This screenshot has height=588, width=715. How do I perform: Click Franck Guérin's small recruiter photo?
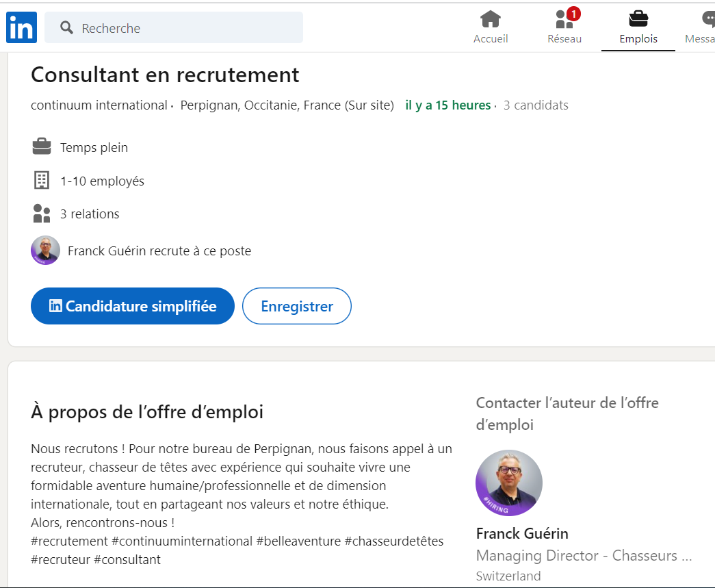tap(45, 251)
